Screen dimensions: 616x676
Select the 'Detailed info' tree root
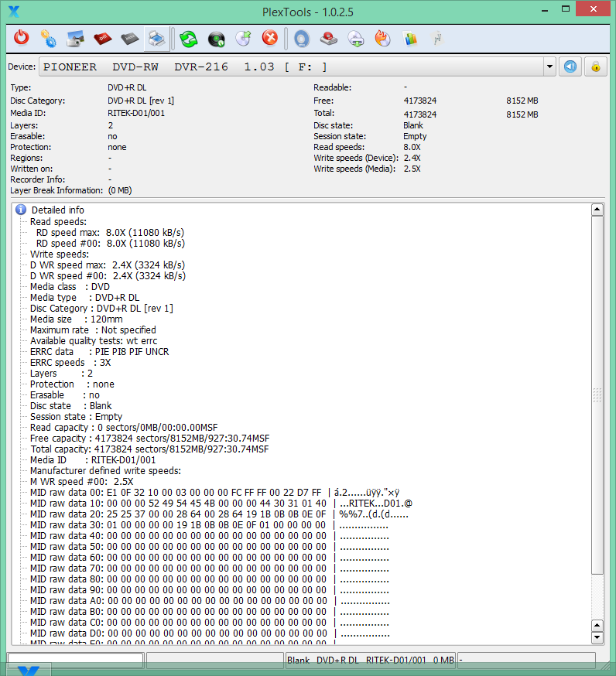[58, 210]
